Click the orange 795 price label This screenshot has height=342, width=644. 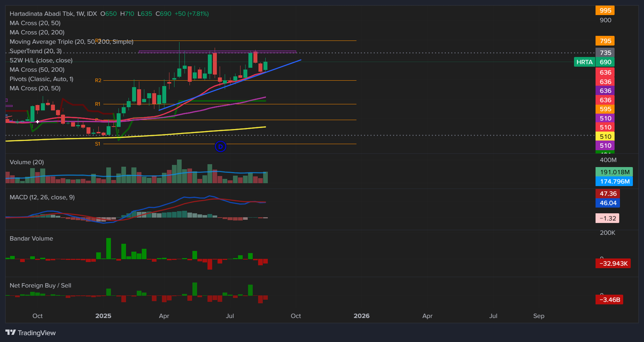click(605, 41)
